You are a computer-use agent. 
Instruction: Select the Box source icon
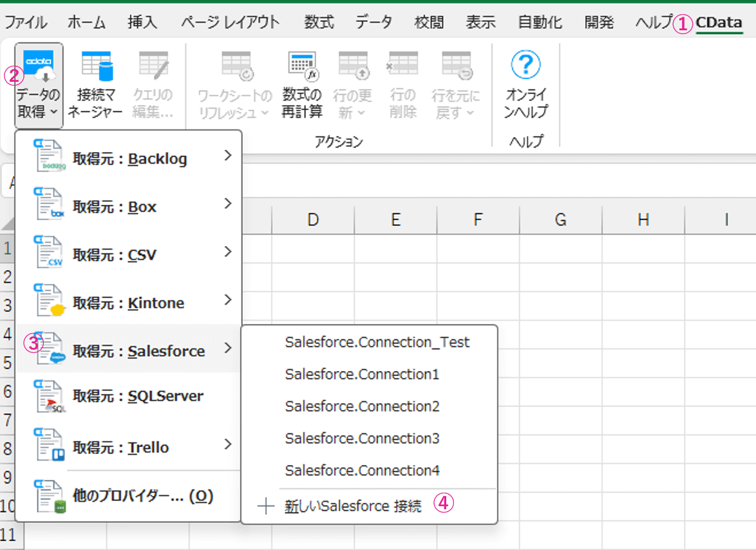coord(50,207)
